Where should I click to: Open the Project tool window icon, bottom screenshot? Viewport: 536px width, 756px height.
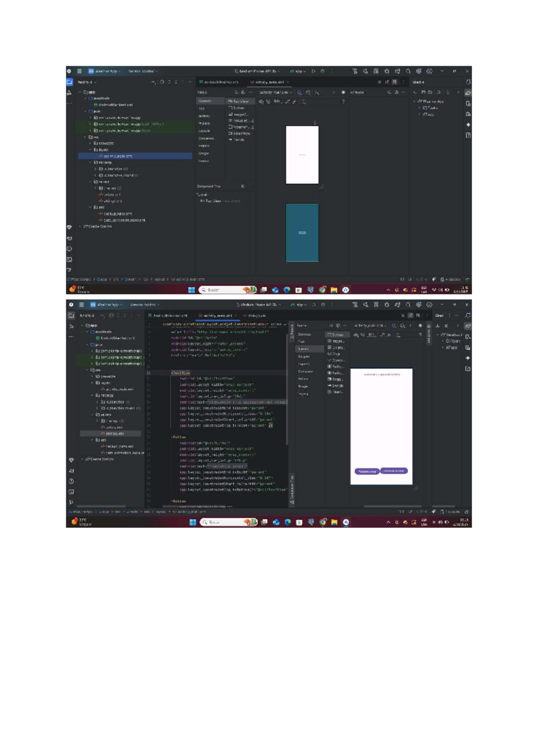tap(71, 316)
